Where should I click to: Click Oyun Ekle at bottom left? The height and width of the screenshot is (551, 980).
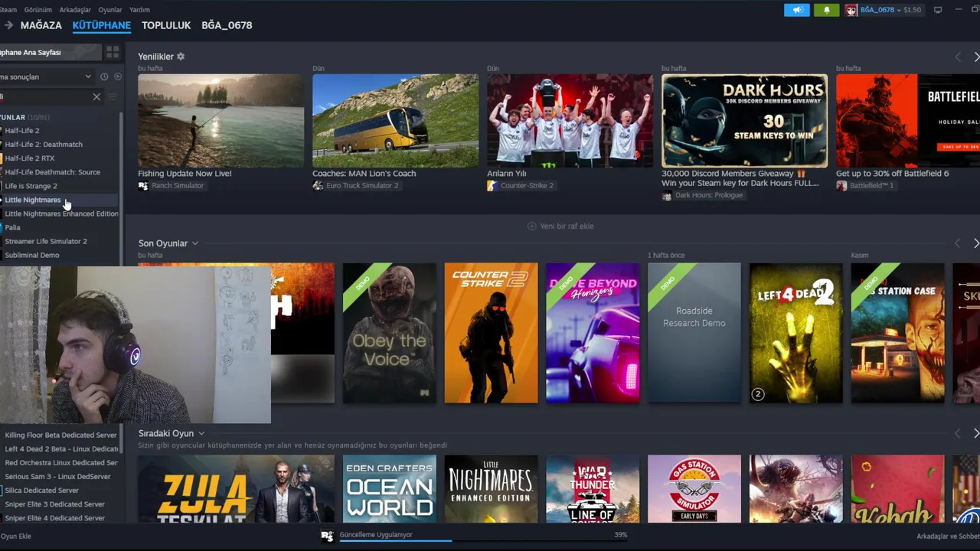(x=15, y=536)
